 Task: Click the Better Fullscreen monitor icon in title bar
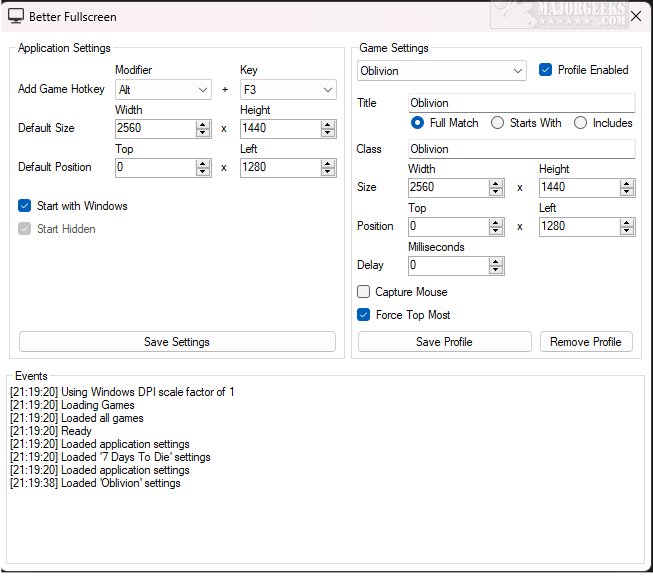coord(16,15)
